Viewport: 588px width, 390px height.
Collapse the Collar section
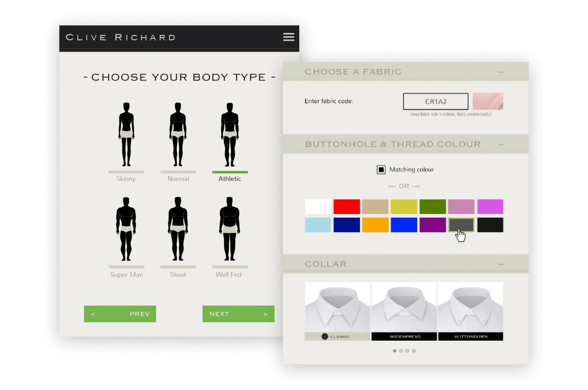pos(501,264)
